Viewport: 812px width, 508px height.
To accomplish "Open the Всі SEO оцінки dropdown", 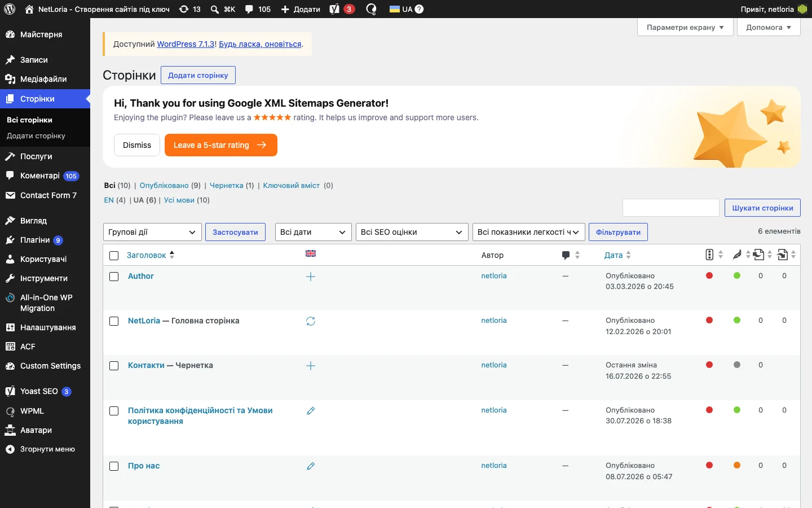I will 412,232.
